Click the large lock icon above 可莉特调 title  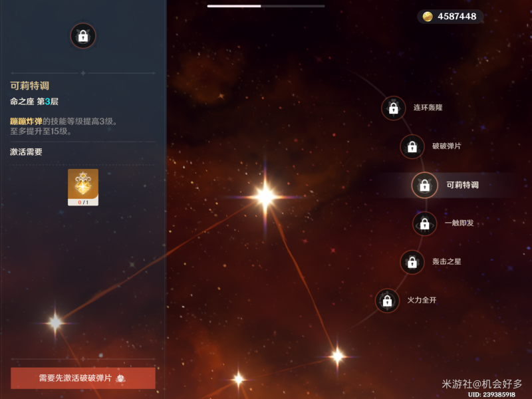click(83, 36)
